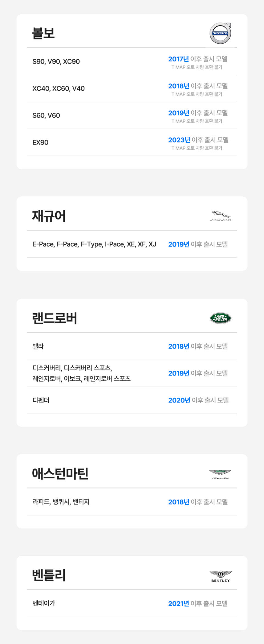Select the 벤틀리 brand heading

(x=49, y=575)
